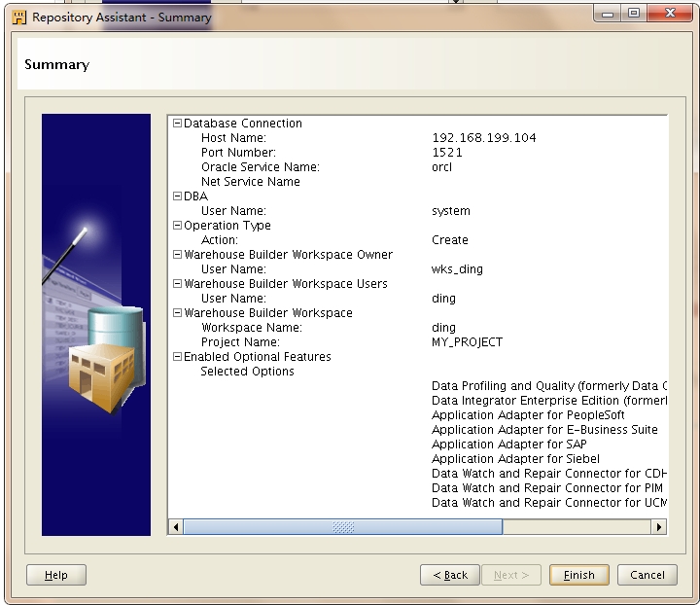Maximize the Repository Assistant window
The width and height of the screenshot is (700, 605).
(x=634, y=14)
